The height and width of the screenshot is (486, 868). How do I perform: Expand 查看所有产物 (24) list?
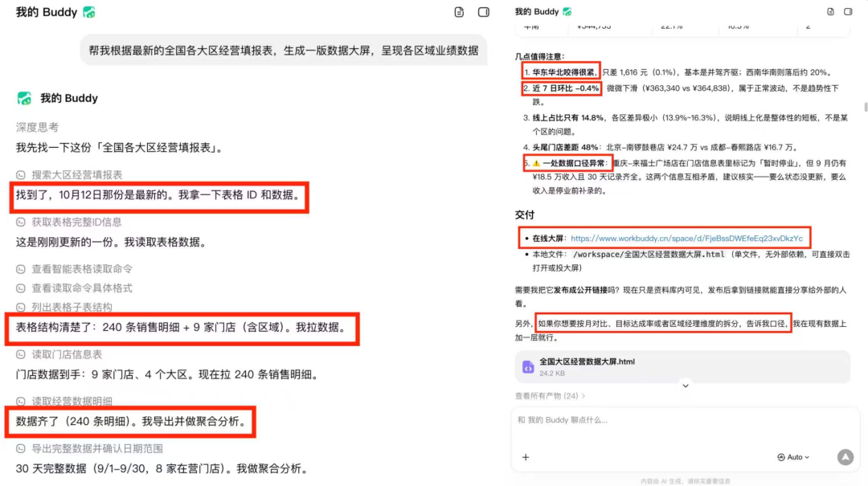(x=550, y=396)
